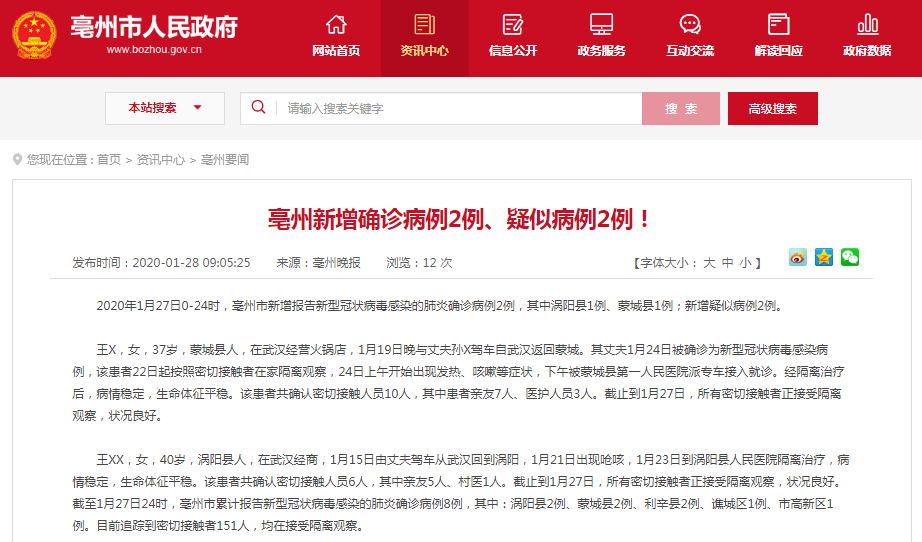Share article to QQ Zone star icon
The image size is (922, 542).
pos(823,258)
